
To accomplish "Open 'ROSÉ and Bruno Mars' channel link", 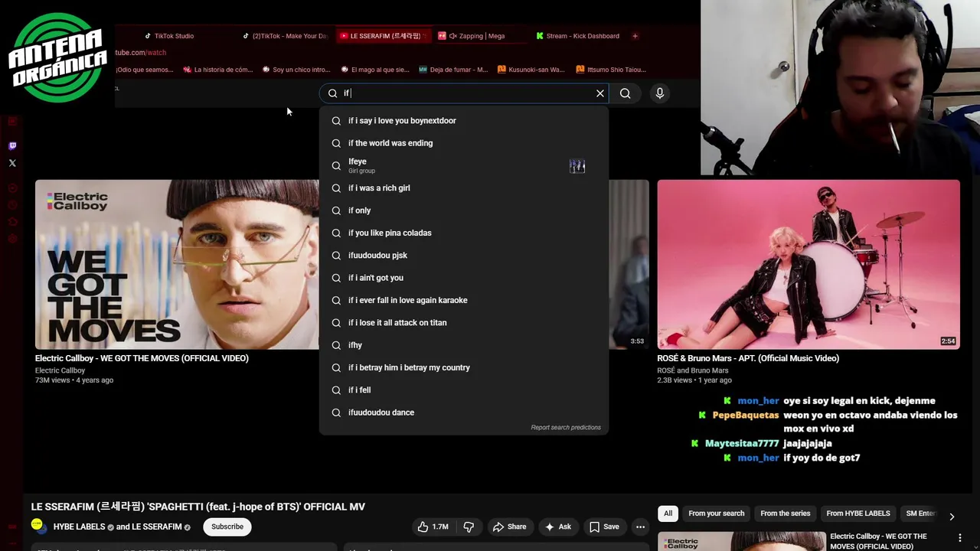I will point(692,370).
